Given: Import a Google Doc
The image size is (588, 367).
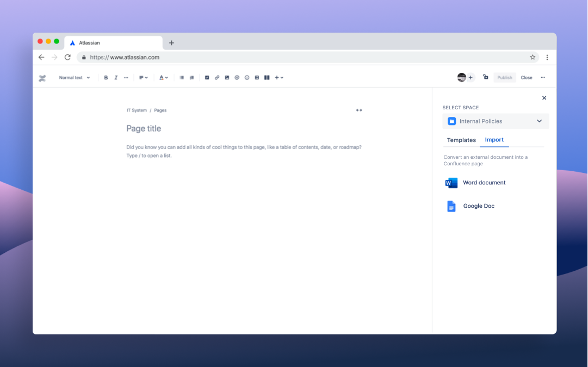Looking at the screenshot, I should (478, 206).
